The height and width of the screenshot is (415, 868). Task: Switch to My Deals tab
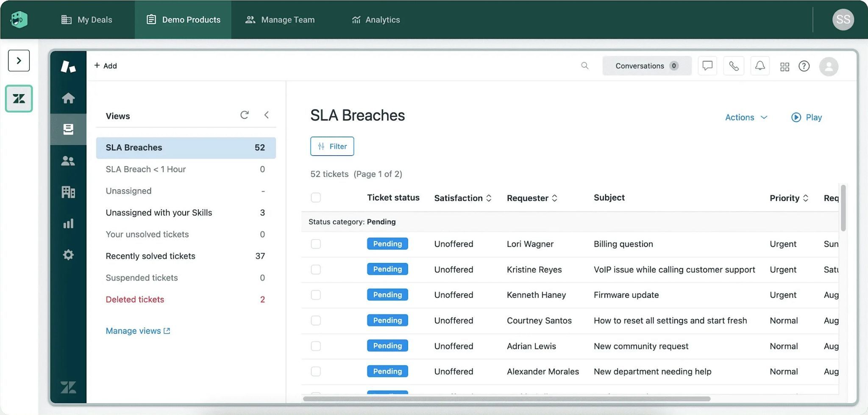pyautogui.click(x=87, y=19)
